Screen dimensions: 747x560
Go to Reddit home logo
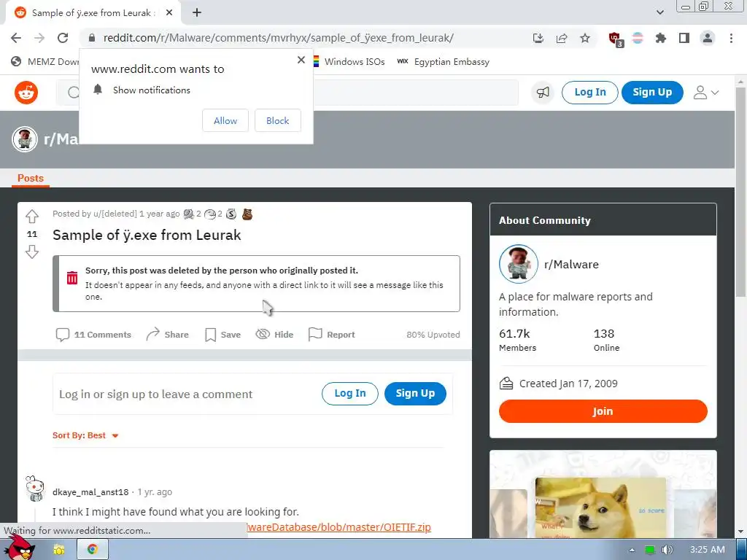click(26, 93)
